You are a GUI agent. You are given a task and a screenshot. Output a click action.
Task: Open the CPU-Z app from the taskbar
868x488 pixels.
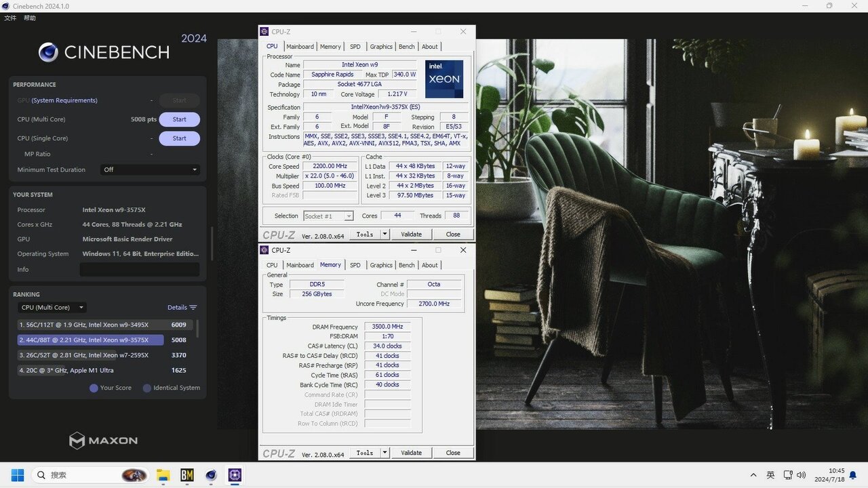[235, 475]
